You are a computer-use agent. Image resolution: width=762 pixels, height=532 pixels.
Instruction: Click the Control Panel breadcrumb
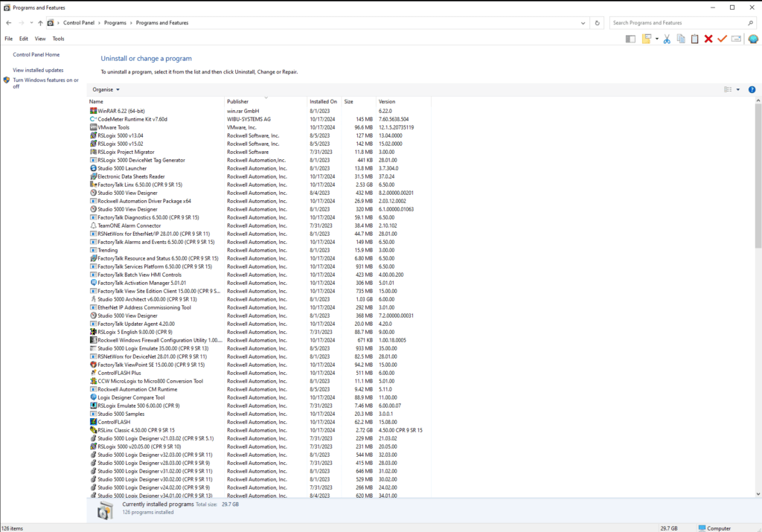click(x=79, y=23)
